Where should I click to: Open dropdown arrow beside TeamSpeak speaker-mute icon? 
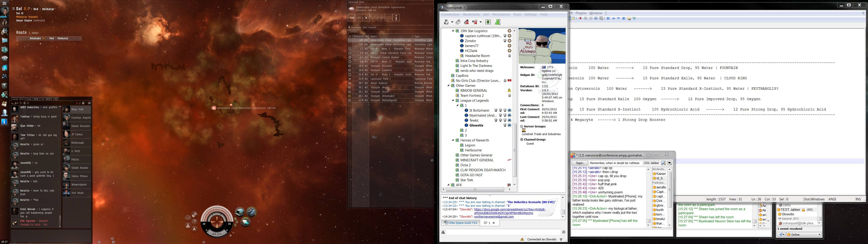[x=481, y=22]
